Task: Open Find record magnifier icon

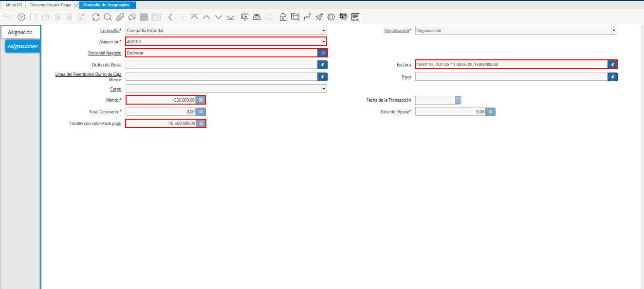Action: pos(108,17)
